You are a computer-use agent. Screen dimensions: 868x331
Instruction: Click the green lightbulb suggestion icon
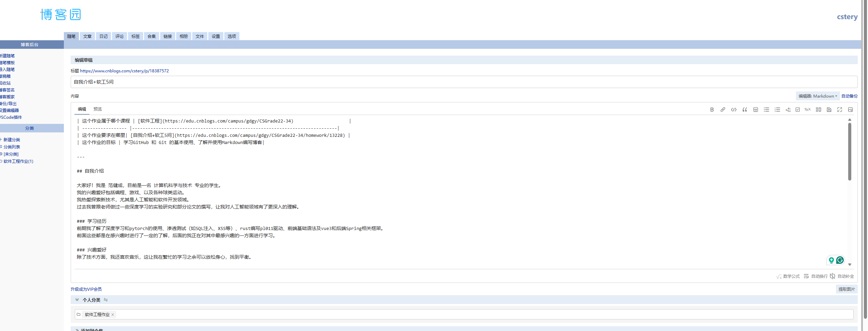[831, 260]
